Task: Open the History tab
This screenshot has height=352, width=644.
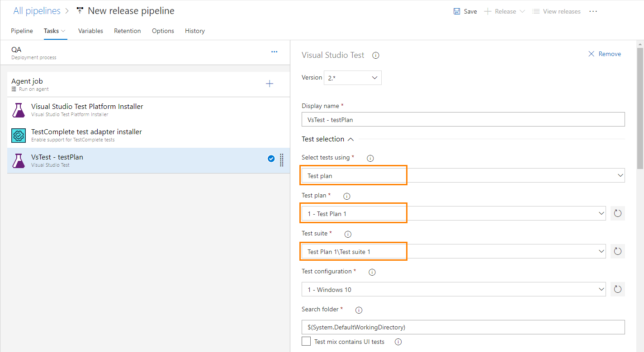Action: tap(194, 31)
